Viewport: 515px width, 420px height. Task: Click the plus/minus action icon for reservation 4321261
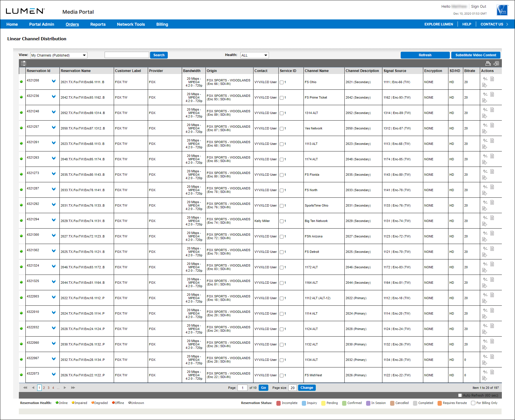click(485, 141)
